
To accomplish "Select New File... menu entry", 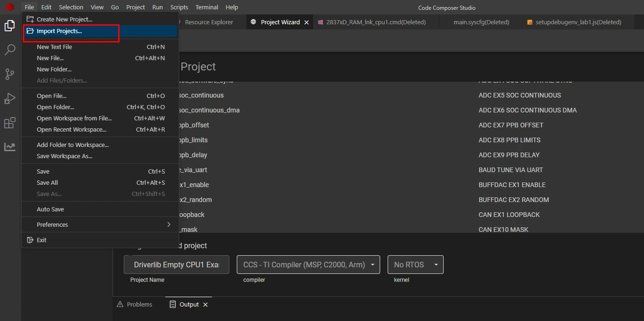I will [100, 58].
